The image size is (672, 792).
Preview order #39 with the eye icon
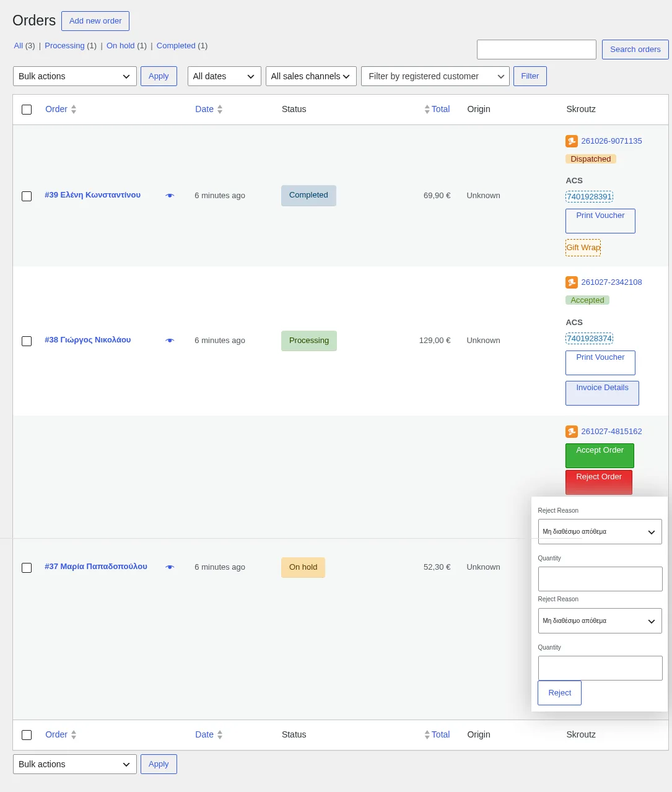[x=170, y=196]
